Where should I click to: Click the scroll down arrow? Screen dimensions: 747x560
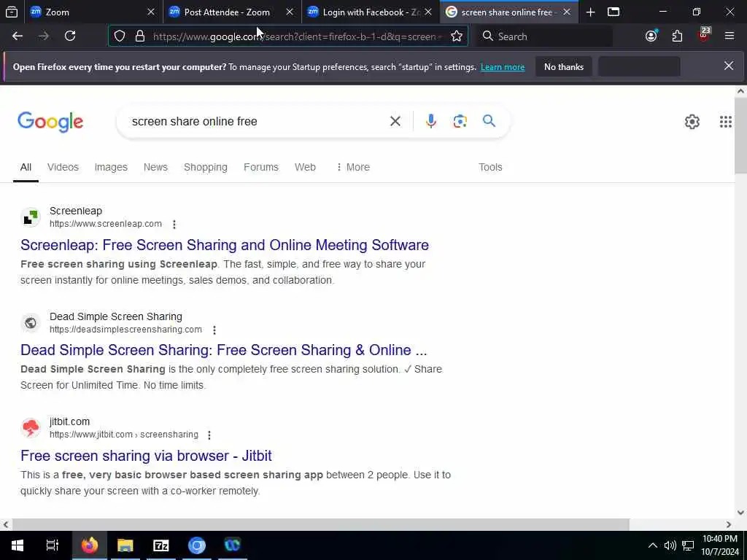(x=740, y=513)
